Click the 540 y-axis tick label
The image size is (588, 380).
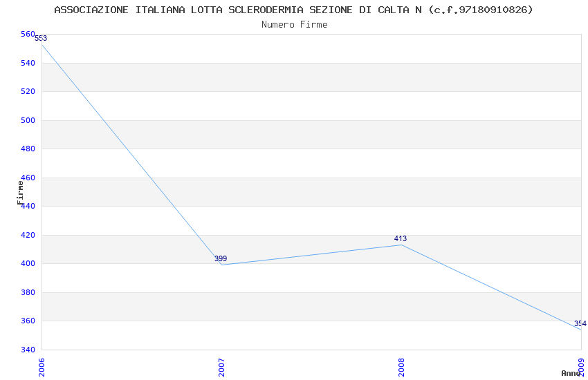pyautogui.click(x=28, y=63)
